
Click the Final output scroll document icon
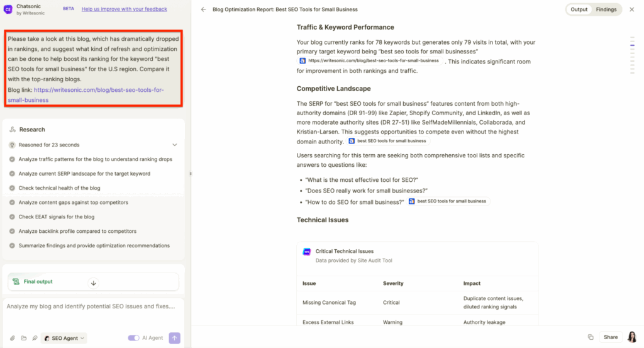point(16,281)
